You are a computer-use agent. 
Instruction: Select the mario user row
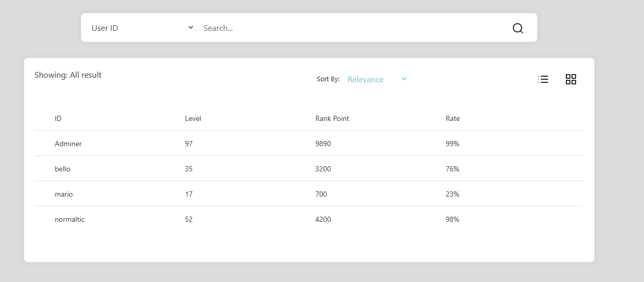pyautogui.click(x=309, y=194)
